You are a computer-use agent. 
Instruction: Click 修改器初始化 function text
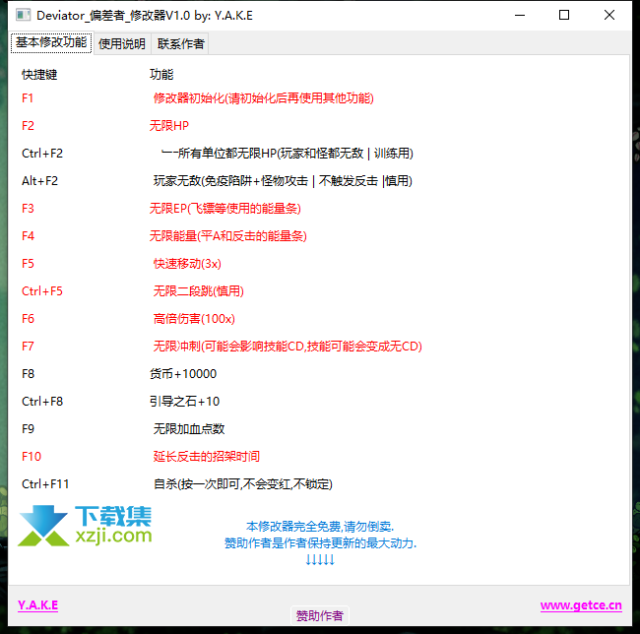(x=263, y=98)
